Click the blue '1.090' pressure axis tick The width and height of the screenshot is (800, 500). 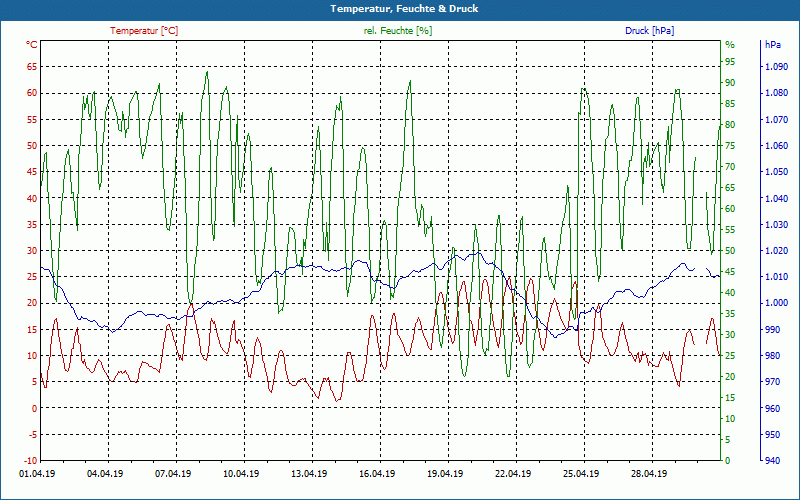coord(776,66)
